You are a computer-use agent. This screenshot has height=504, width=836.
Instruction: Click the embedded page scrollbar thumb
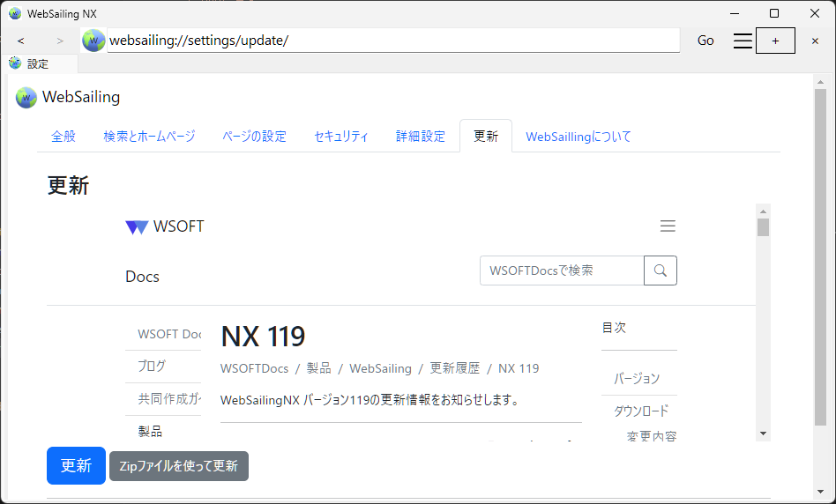click(x=763, y=227)
